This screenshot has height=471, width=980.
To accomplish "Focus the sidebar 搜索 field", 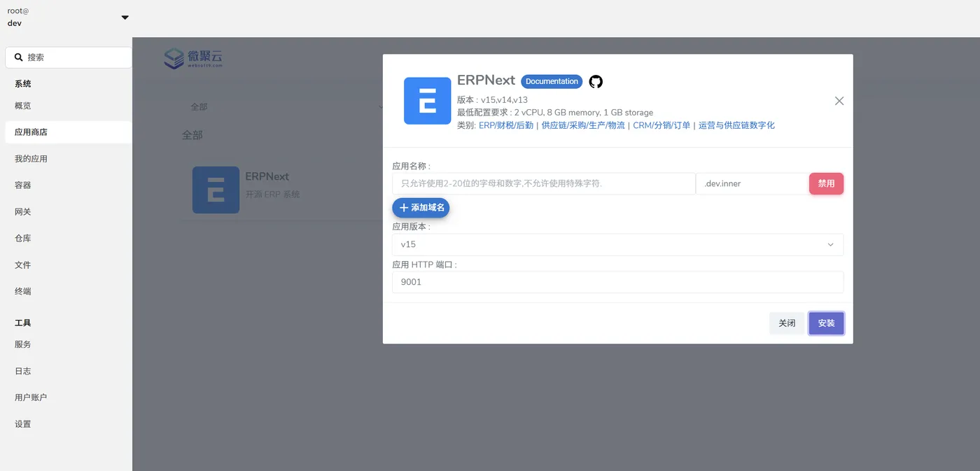I will pos(68,57).
